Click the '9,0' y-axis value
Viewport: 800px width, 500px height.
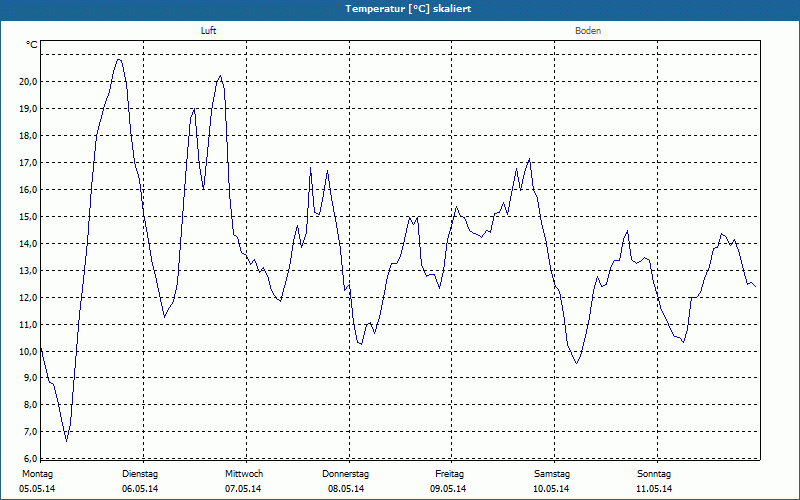(30, 378)
